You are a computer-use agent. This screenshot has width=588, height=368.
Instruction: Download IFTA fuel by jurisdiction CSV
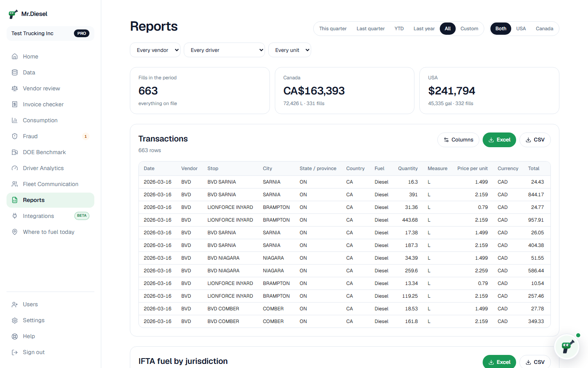point(535,362)
